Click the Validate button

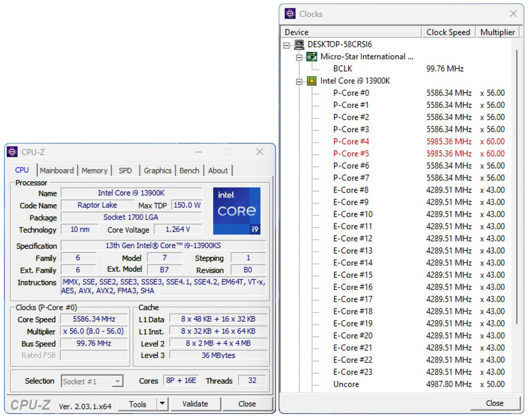point(196,404)
